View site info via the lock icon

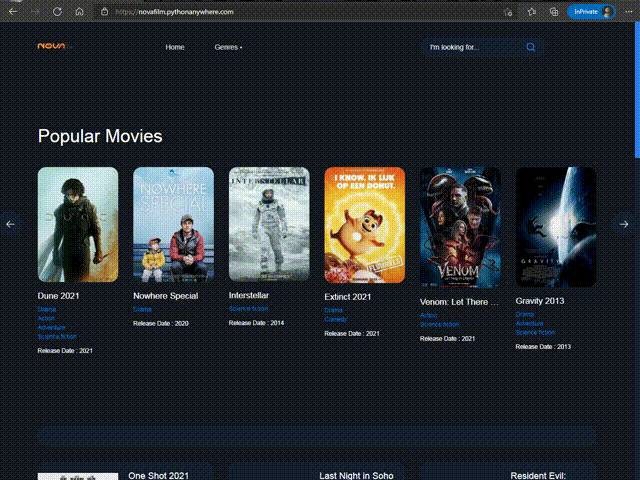coord(104,12)
